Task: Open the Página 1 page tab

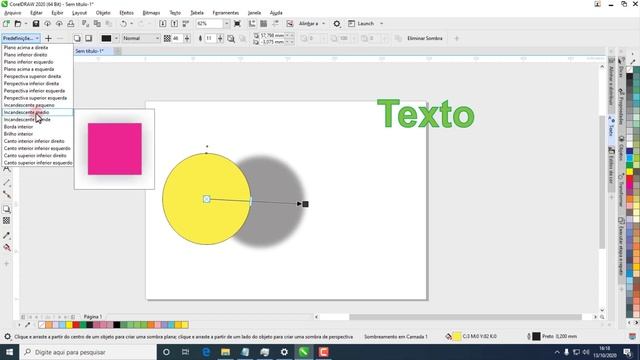Action: pyautogui.click(x=93, y=317)
